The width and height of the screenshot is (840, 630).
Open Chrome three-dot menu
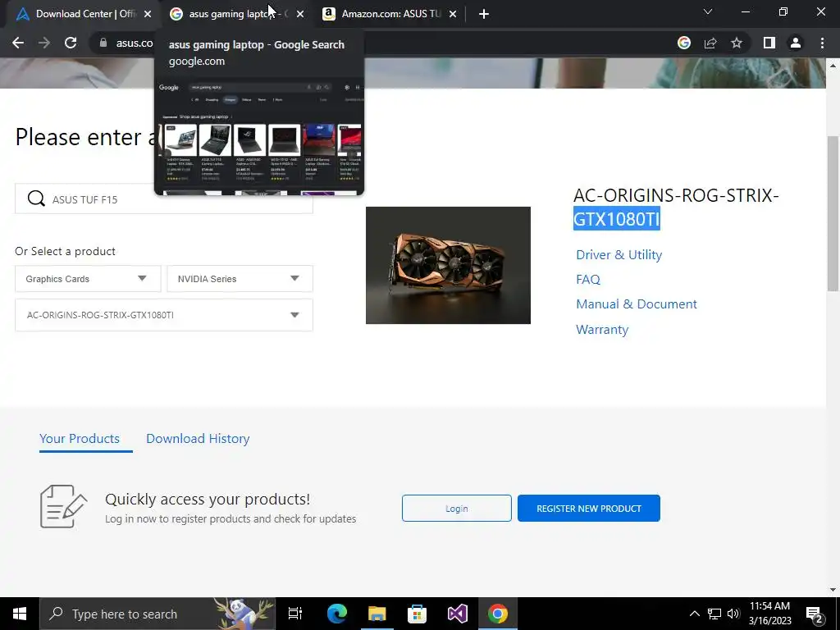pyautogui.click(x=822, y=43)
